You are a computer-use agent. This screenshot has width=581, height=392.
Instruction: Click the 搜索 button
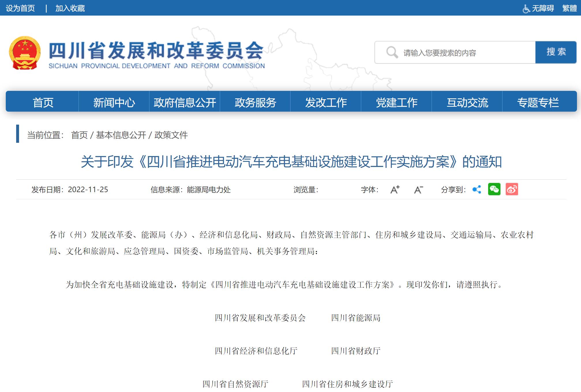point(556,52)
